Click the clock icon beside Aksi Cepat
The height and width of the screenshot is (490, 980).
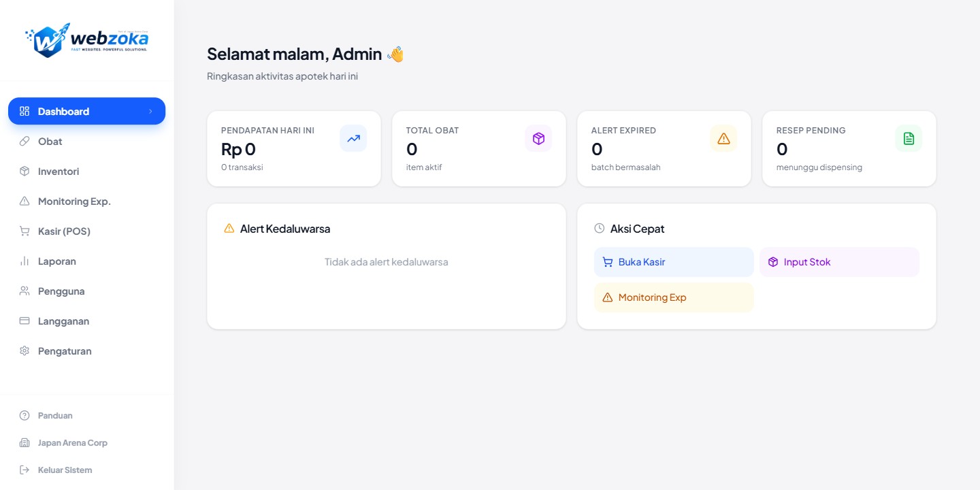pos(600,228)
